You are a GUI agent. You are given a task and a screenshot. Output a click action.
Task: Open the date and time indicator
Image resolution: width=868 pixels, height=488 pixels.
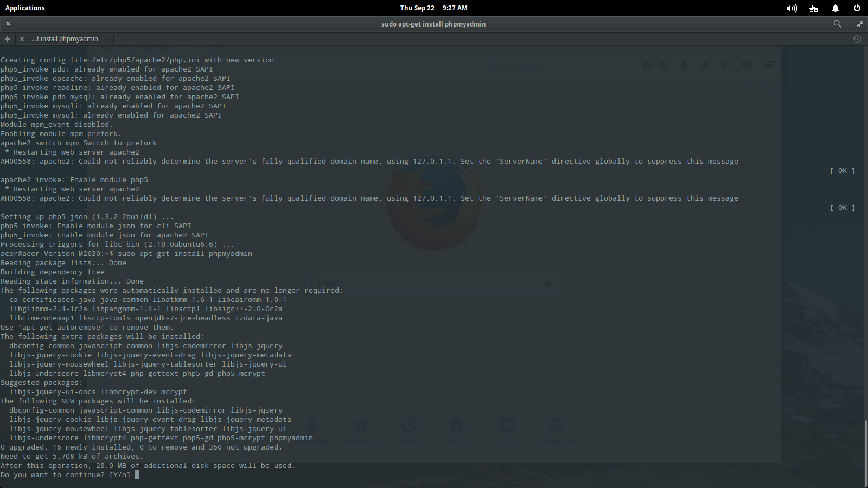(433, 8)
